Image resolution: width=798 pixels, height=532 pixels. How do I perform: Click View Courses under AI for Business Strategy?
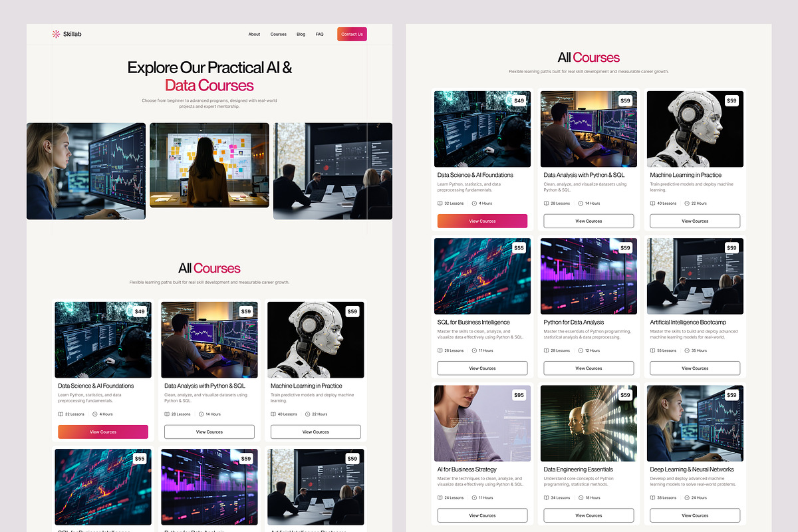coord(482,515)
